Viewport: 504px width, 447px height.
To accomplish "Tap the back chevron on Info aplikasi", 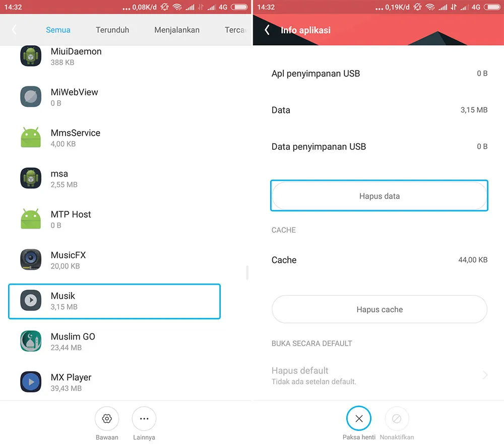I will coord(267,30).
